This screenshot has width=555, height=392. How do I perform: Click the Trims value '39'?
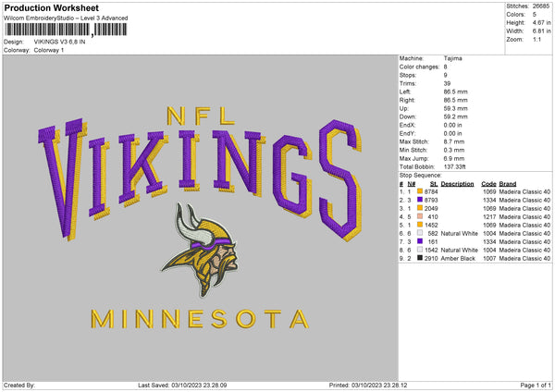[447, 83]
